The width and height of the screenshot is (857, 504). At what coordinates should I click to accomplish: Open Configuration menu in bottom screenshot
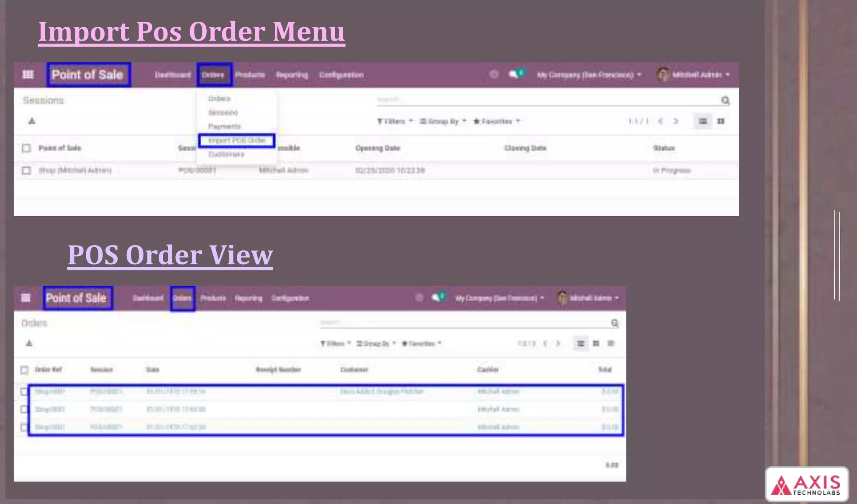(x=290, y=298)
